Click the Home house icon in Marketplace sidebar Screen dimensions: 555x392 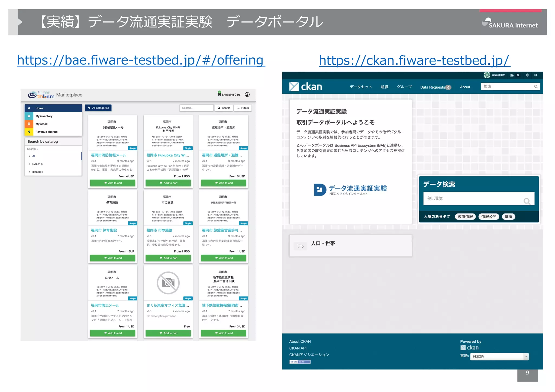[x=29, y=108]
